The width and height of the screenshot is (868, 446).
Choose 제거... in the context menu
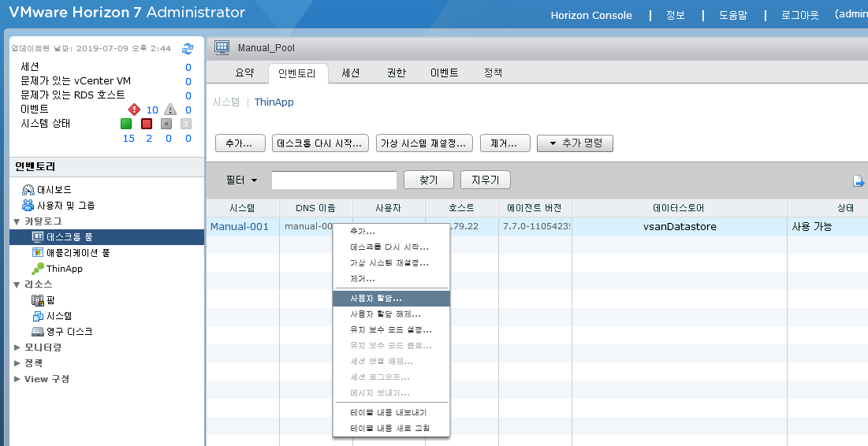[391, 279]
